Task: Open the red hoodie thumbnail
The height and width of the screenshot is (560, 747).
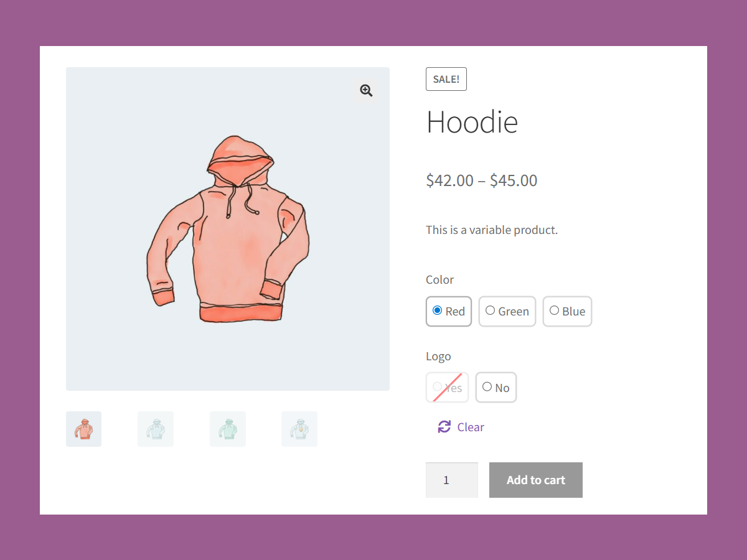Action: [83, 429]
